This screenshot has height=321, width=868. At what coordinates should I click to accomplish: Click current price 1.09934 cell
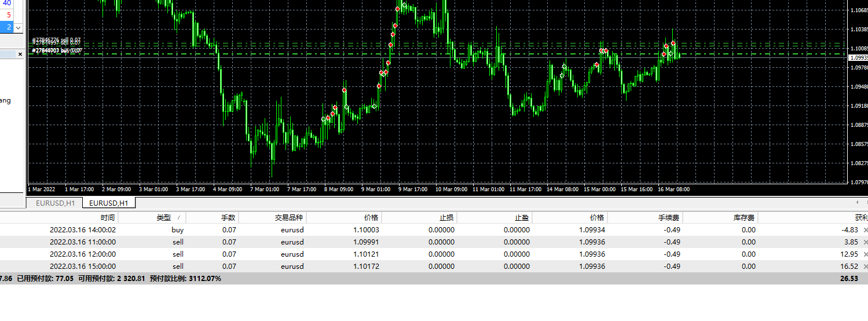coord(592,230)
